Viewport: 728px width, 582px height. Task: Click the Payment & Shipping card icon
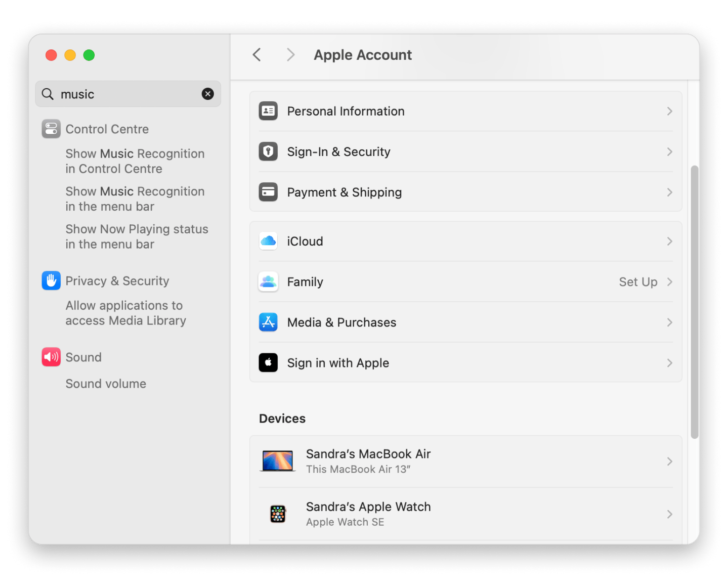[268, 192]
